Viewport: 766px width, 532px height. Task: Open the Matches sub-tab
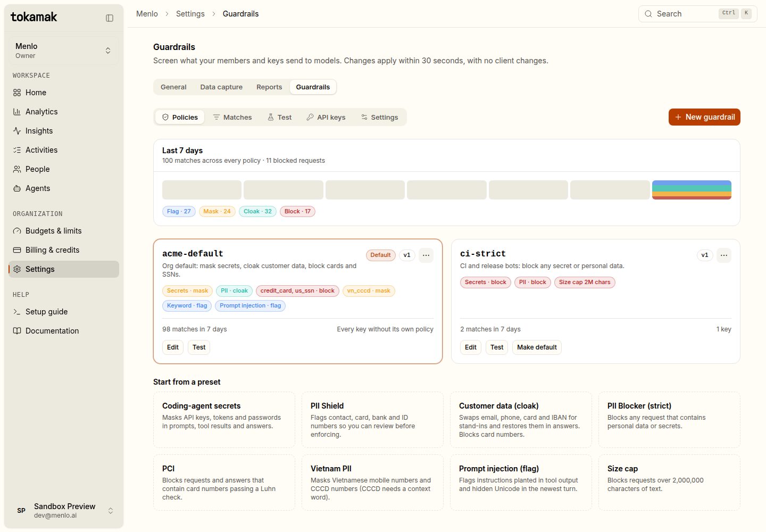tap(232, 118)
